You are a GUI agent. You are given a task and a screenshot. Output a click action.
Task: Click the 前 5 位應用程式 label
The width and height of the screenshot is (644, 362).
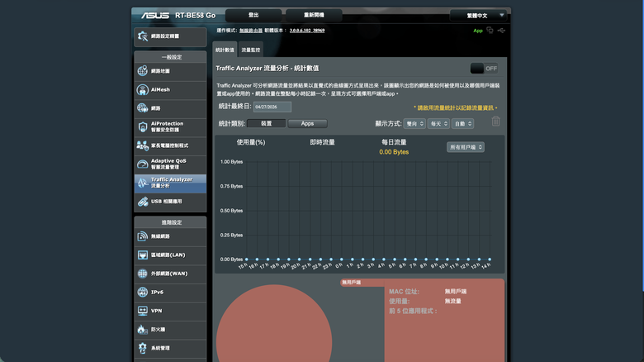point(413,311)
